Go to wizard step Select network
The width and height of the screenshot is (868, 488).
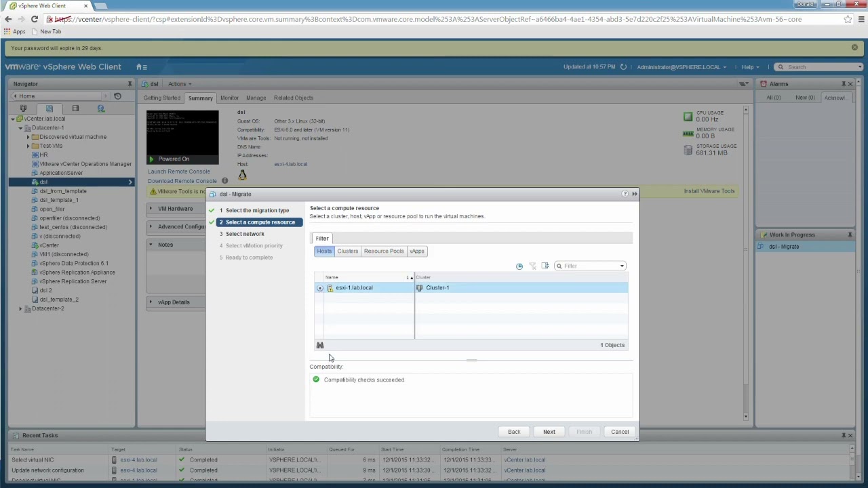[245, 234]
